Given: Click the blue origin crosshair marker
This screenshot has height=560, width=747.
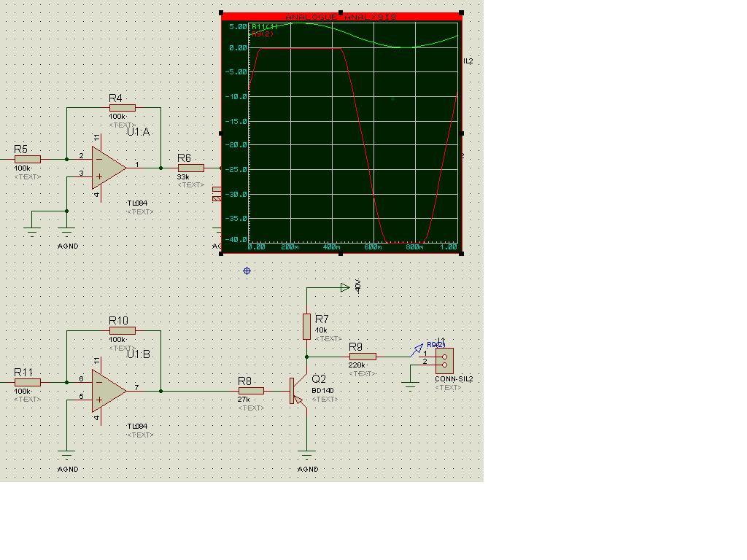Looking at the screenshot, I should click(x=247, y=271).
